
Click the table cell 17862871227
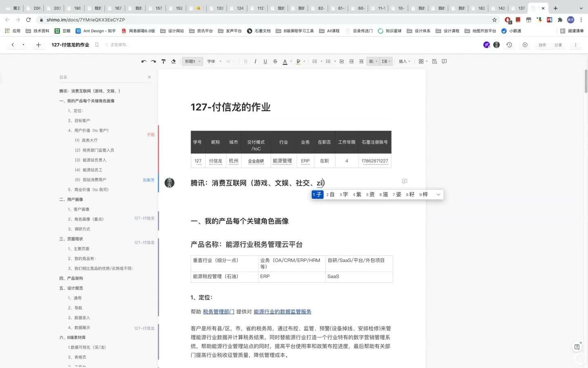374,161
